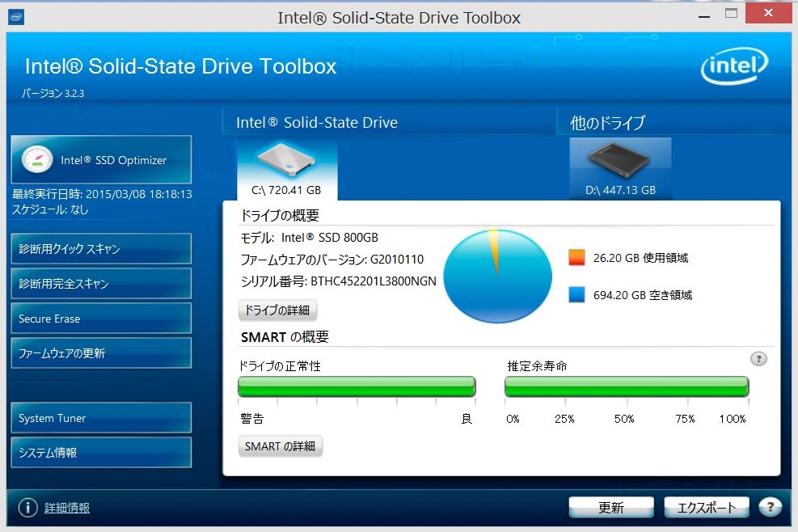The height and width of the screenshot is (532, 798).
Task: Click the ドライブの詳細 button
Action: click(x=277, y=310)
